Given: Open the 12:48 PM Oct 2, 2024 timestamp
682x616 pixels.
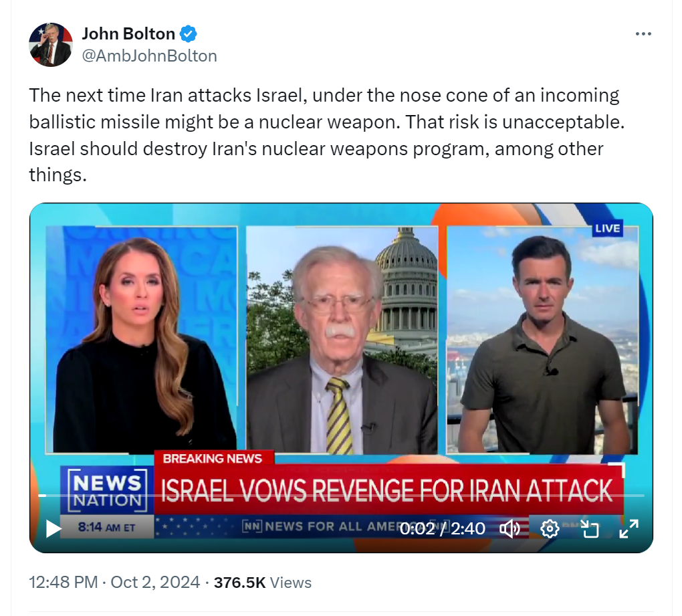Looking at the screenshot, I should pos(114,582).
